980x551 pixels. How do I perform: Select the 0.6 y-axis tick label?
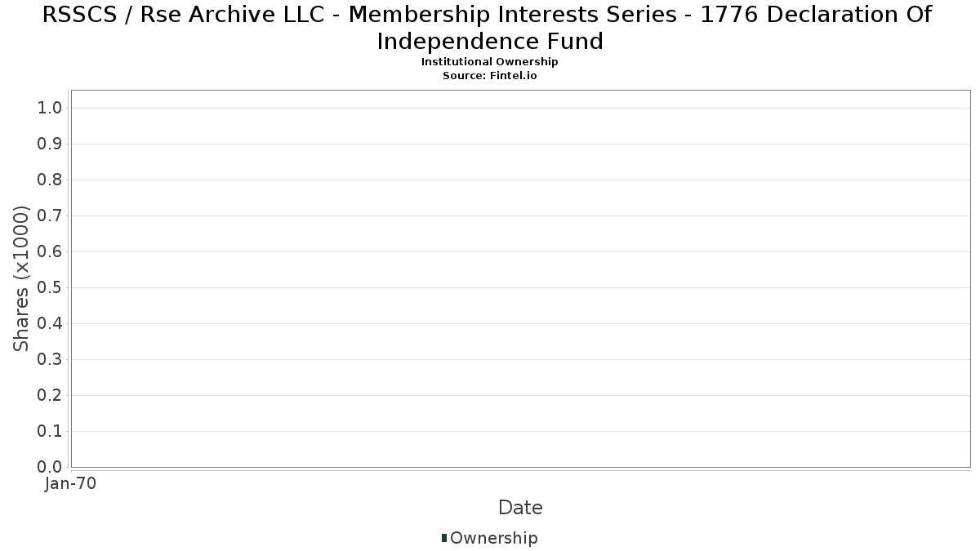click(50, 252)
